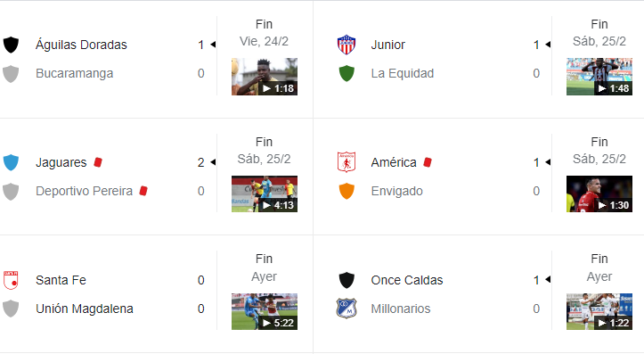Play the América vs Envigado 1:30 video
This screenshot has width=644, height=354.
pos(599,194)
